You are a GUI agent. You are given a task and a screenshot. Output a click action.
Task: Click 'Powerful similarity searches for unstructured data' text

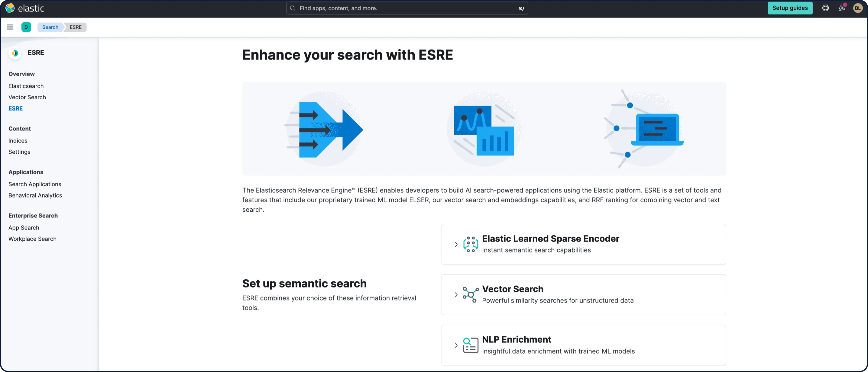coord(558,301)
